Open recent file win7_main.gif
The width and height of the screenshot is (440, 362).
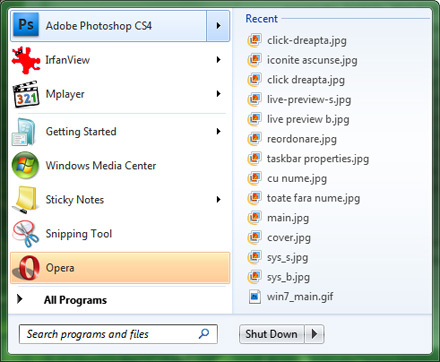coord(300,296)
